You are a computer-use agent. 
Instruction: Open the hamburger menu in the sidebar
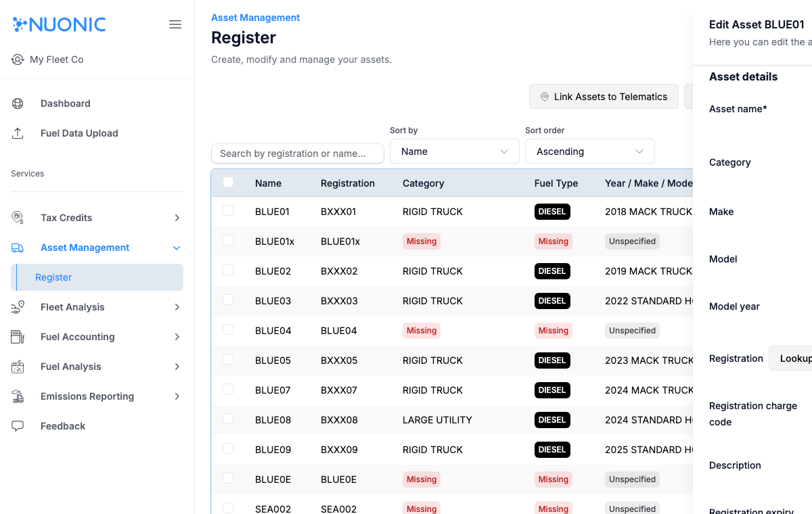click(175, 24)
